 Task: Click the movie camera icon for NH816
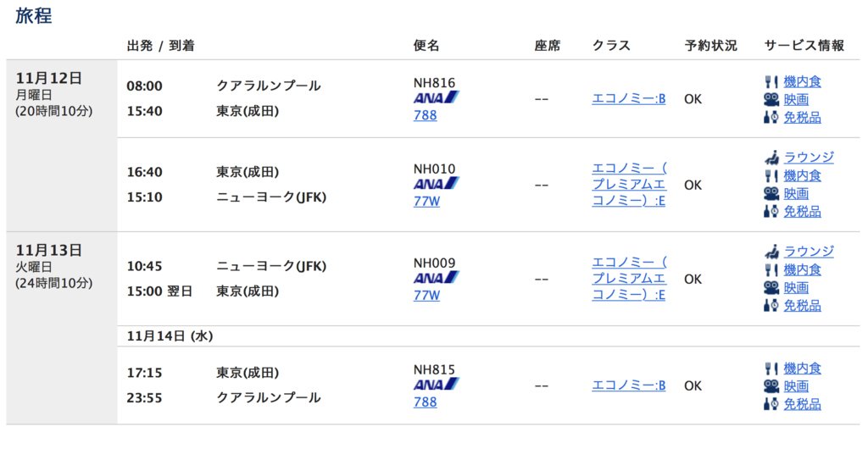click(771, 99)
